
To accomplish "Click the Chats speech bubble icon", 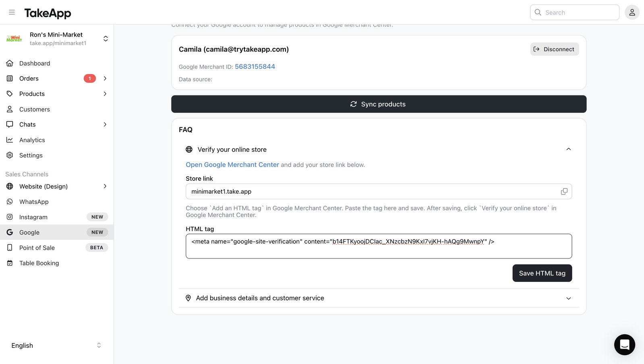I will pyautogui.click(x=10, y=124).
